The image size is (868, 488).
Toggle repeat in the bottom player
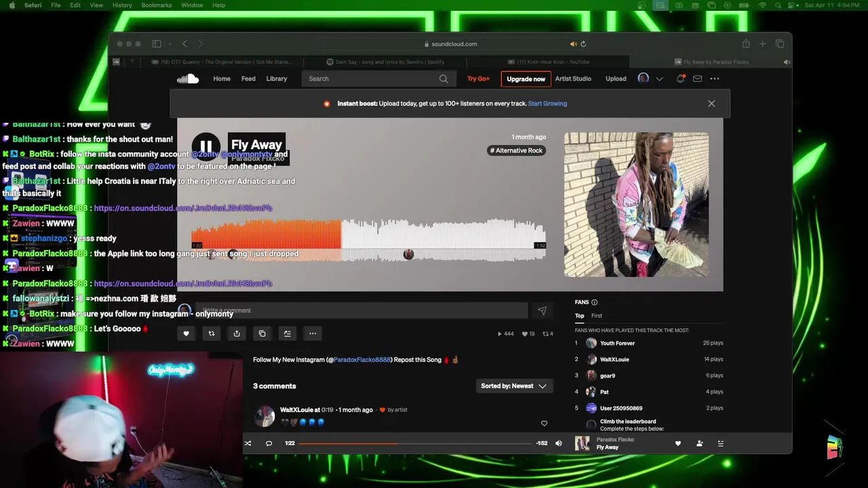click(x=269, y=443)
